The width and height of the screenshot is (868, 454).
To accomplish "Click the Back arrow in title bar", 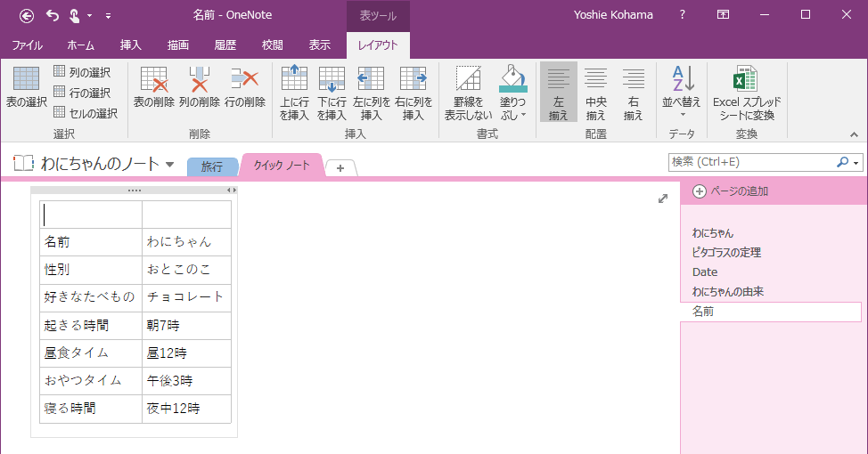I will [27, 16].
